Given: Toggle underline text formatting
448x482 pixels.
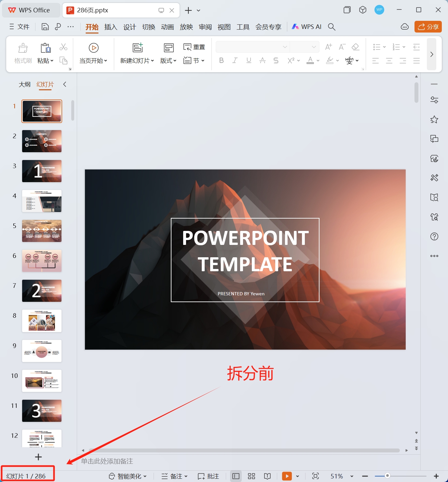Looking at the screenshot, I should 249,60.
